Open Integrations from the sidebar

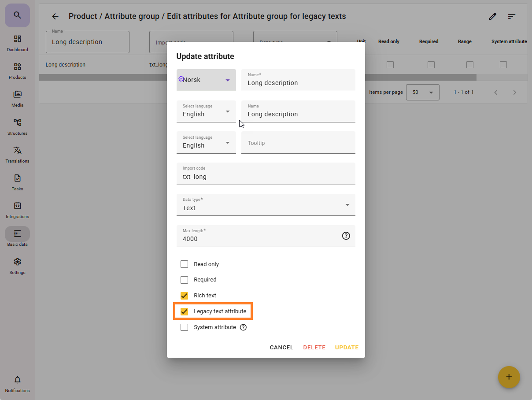pos(17,210)
